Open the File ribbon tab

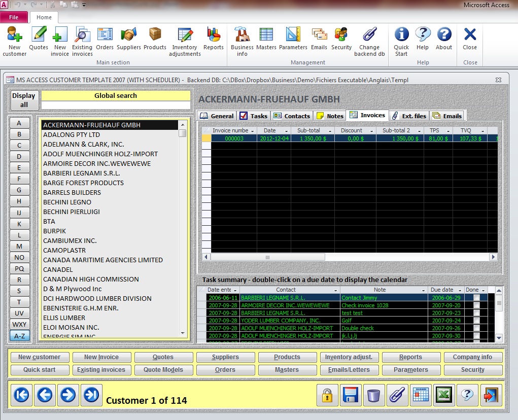click(14, 17)
